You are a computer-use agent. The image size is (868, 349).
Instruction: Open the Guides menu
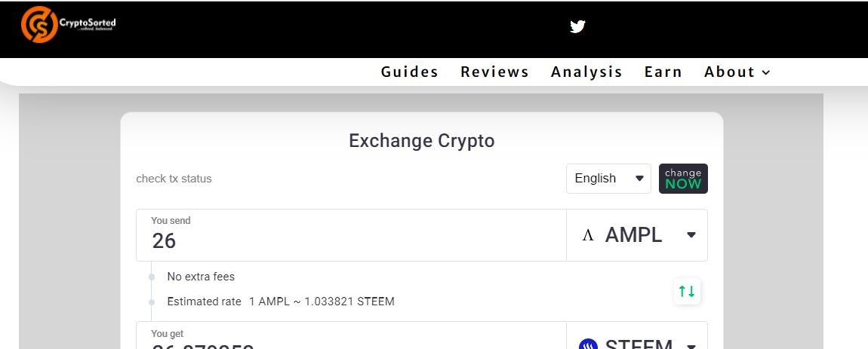coord(410,72)
